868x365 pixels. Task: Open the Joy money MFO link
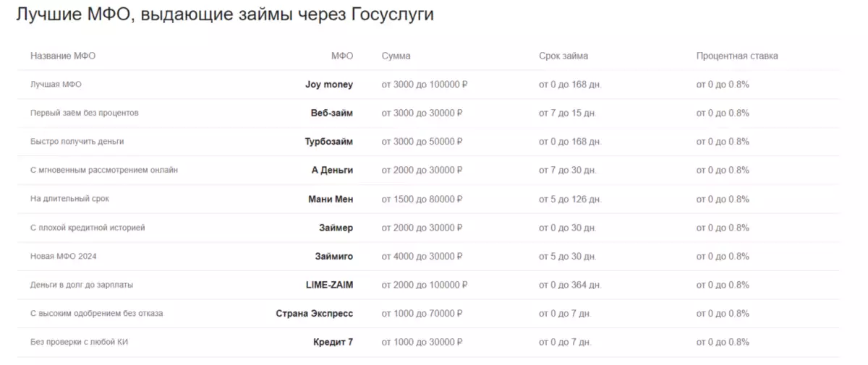pos(329,85)
